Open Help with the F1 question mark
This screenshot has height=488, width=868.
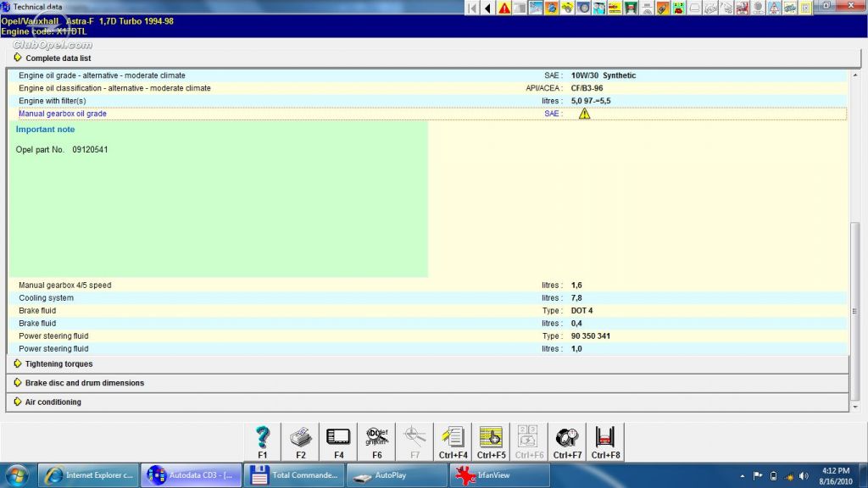pos(263,442)
